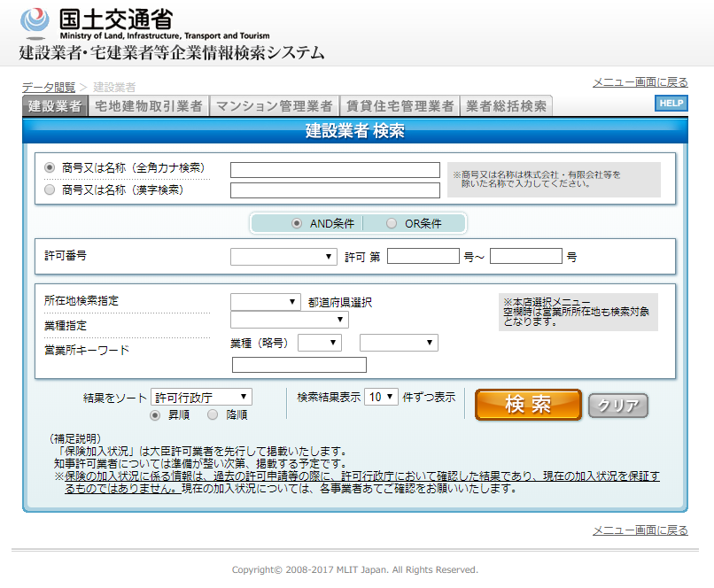Open the 検索結果表示 count dropdown
Screen dimensions: 714x588
[382, 397]
